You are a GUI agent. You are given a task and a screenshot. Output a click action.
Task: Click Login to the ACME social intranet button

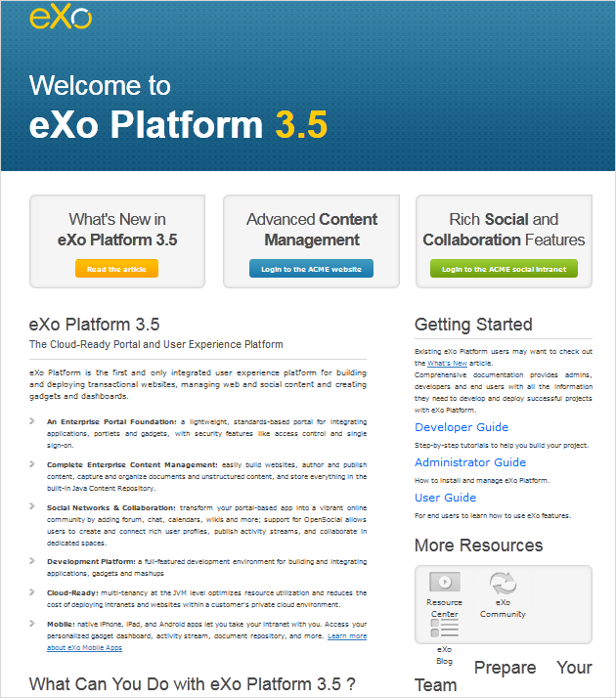pyautogui.click(x=504, y=269)
